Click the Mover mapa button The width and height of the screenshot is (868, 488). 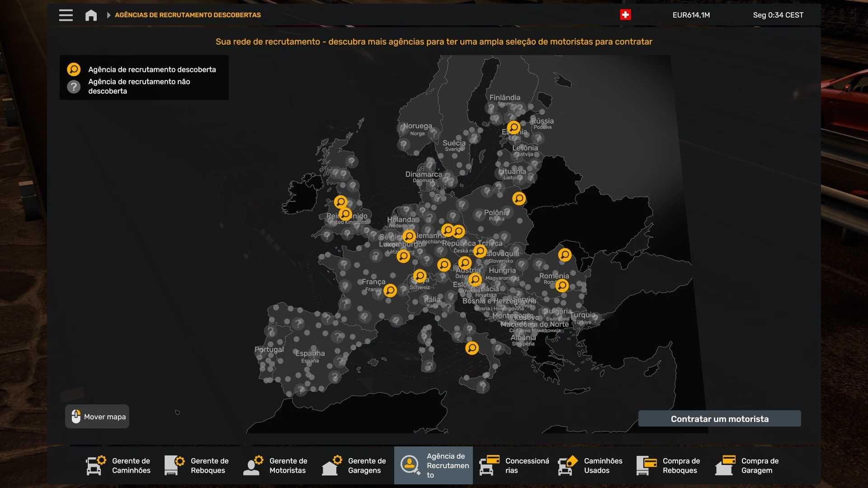[x=97, y=417]
